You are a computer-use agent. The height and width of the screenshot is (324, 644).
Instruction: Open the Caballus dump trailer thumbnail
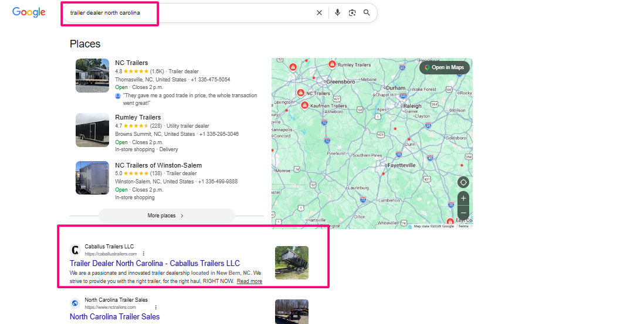tap(292, 263)
